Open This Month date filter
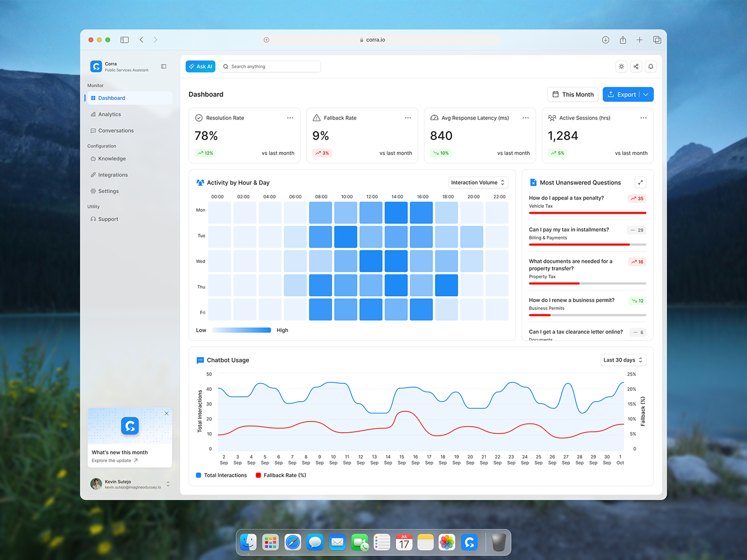Screen dimensions: 747x560 point(573,94)
